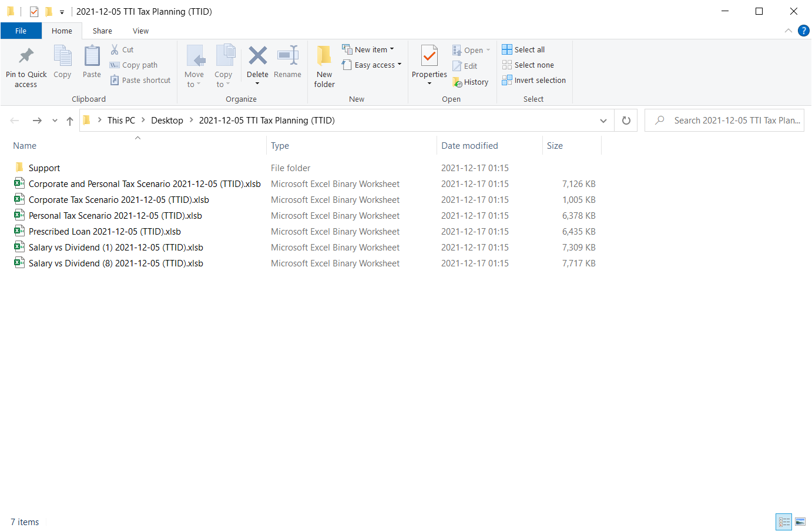This screenshot has height=531, width=812.
Task: Click the 7,126 KB size cell
Action: pos(579,184)
